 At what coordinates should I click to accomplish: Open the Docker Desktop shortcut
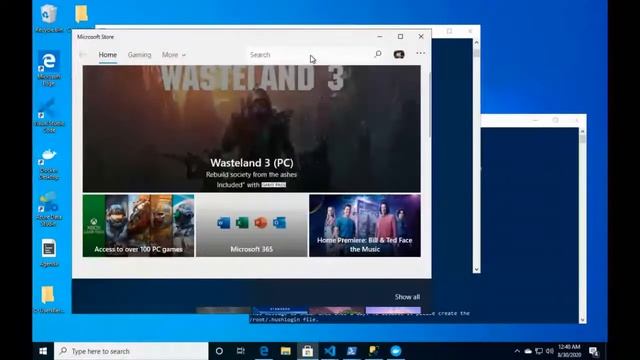[49, 163]
